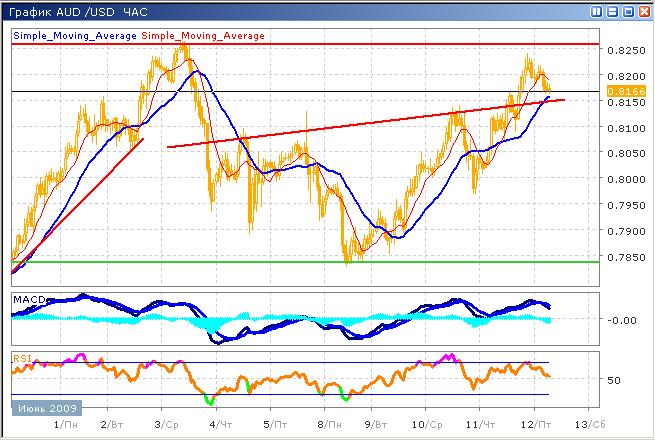Image resolution: width=655 pixels, height=440 pixels.
Task: Maximize the AUD/USD chart window
Action: (x=628, y=11)
